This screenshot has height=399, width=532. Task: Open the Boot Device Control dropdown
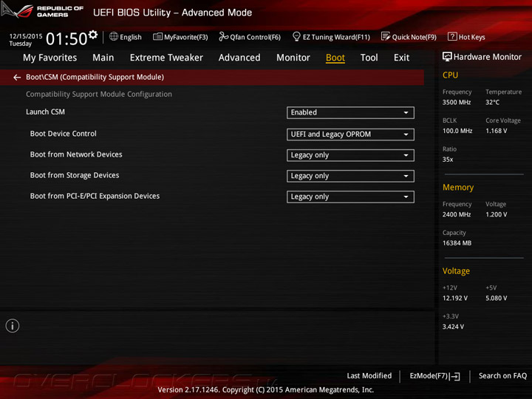tap(350, 134)
